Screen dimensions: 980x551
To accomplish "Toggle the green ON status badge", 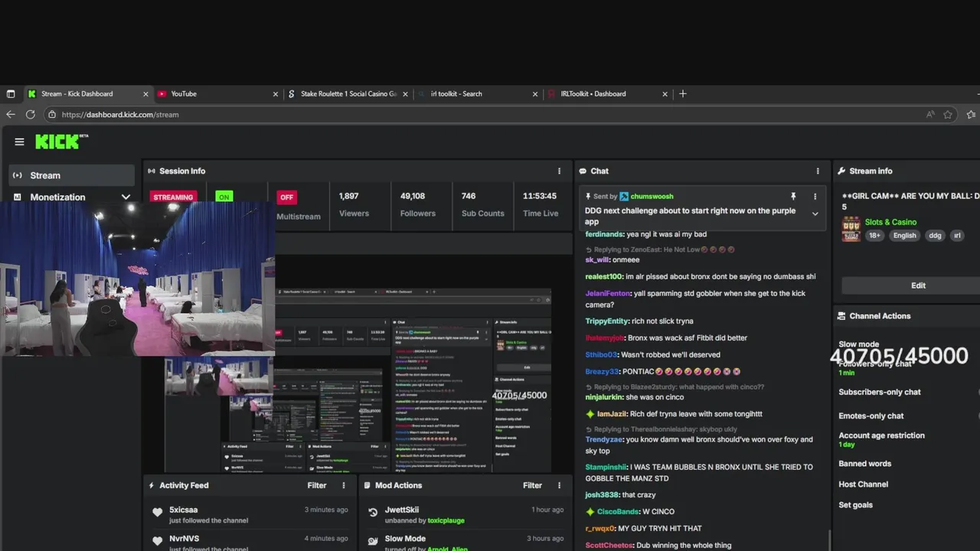I will coord(224,197).
